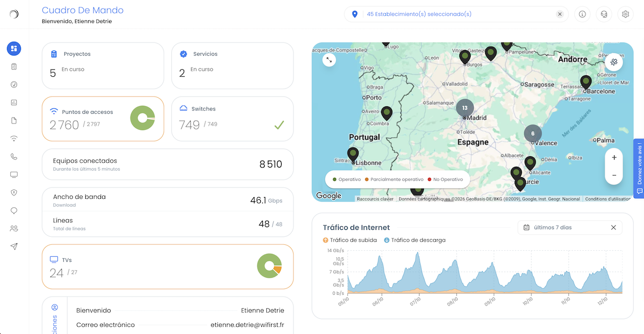Open the clipboard checklist icon in sidebar
Viewport: 644px width, 334px height.
pos(14,67)
